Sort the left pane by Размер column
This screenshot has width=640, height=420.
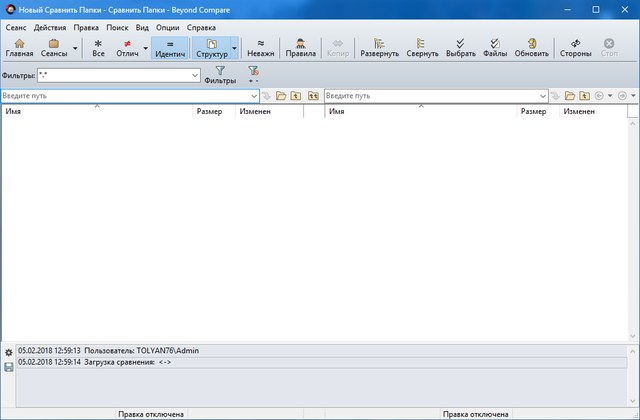click(209, 112)
